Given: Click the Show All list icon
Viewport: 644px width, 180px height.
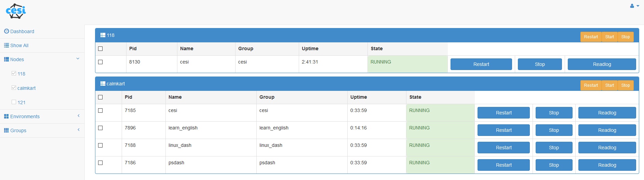Looking at the screenshot, I should click(6, 45).
